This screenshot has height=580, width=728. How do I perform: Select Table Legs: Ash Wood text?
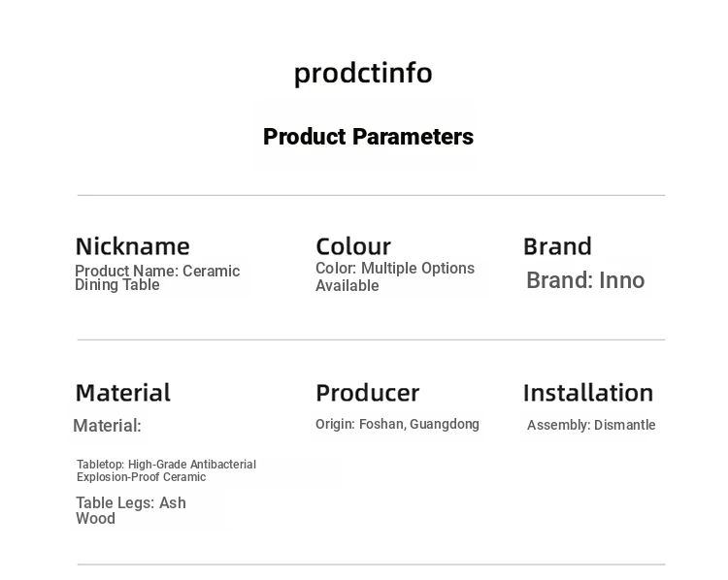(x=131, y=510)
